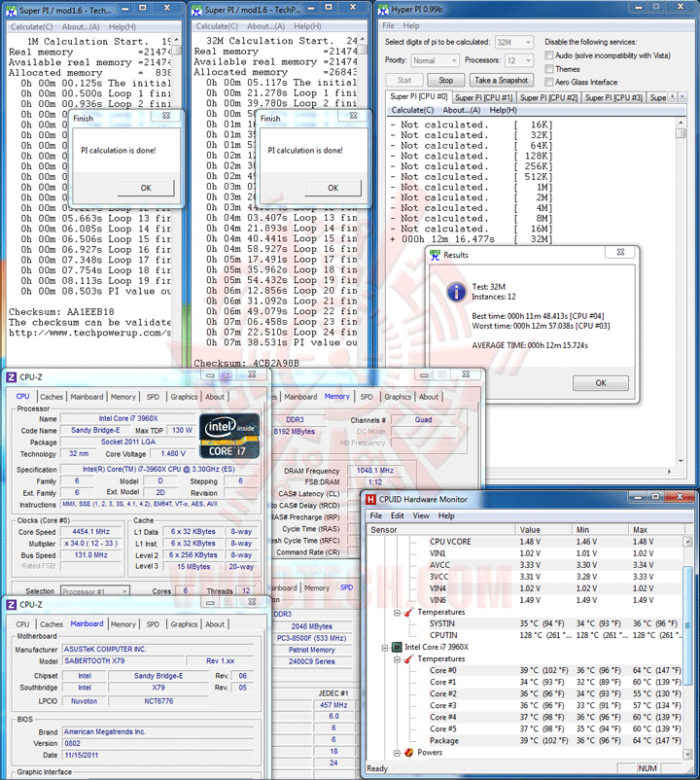Click OK in the 1M Finish dialog
The height and width of the screenshot is (780, 700).
point(146,188)
